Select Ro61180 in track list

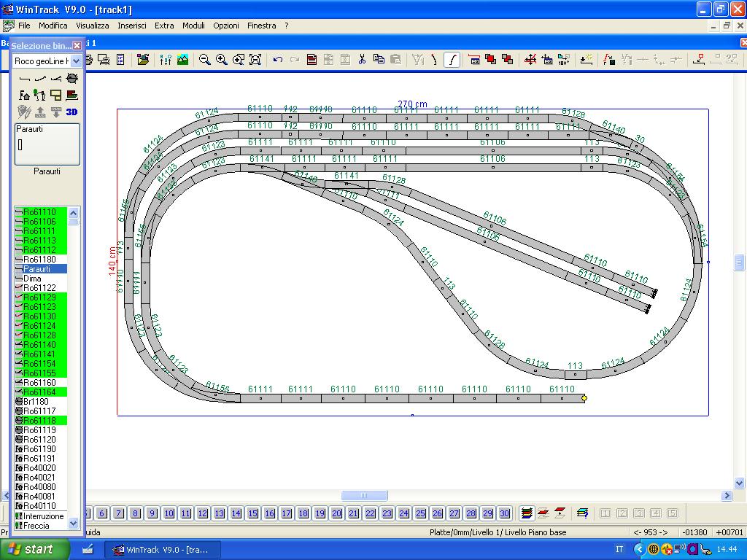[41, 260]
